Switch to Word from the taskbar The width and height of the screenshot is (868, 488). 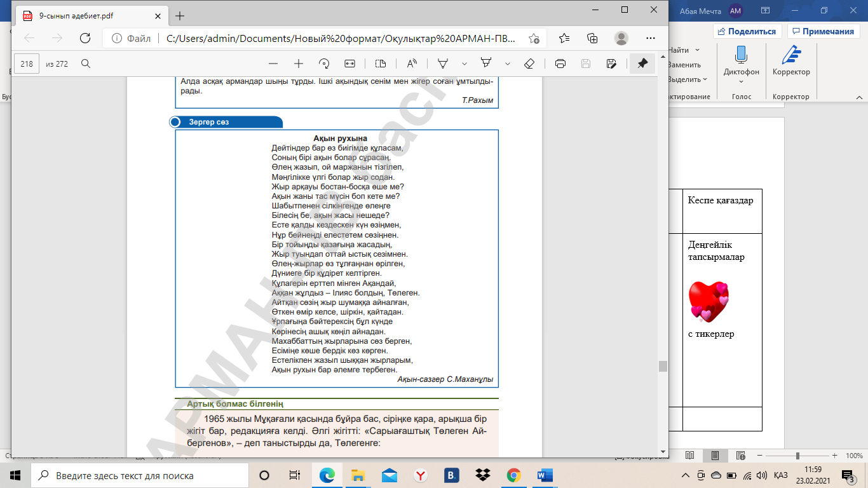(545, 475)
